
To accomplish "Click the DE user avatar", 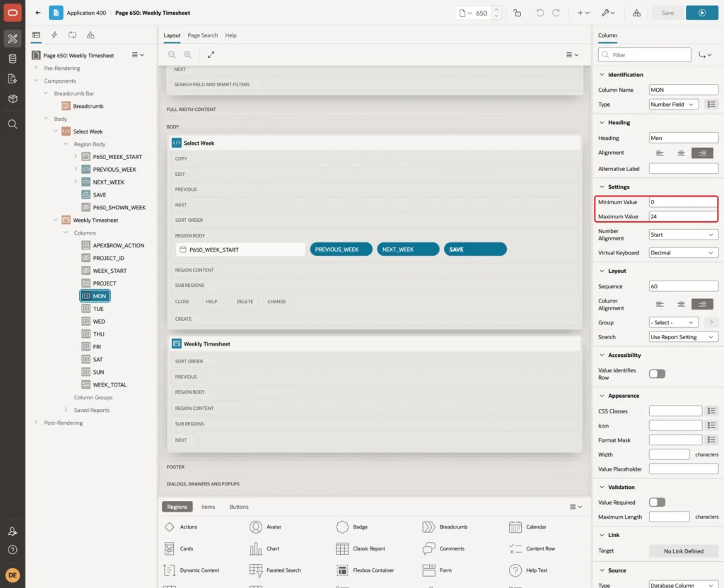I will (x=13, y=575).
